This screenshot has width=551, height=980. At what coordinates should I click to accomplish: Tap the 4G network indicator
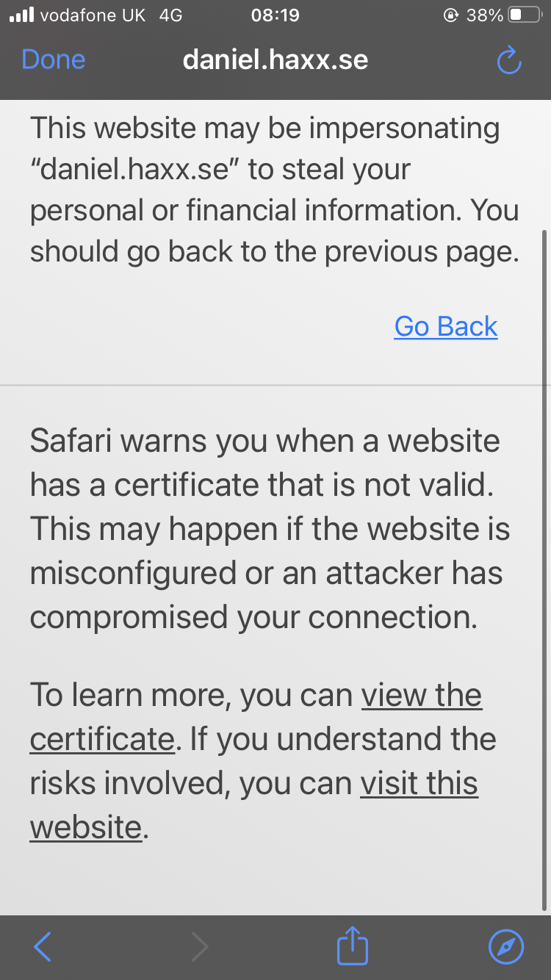(x=170, y=15)
